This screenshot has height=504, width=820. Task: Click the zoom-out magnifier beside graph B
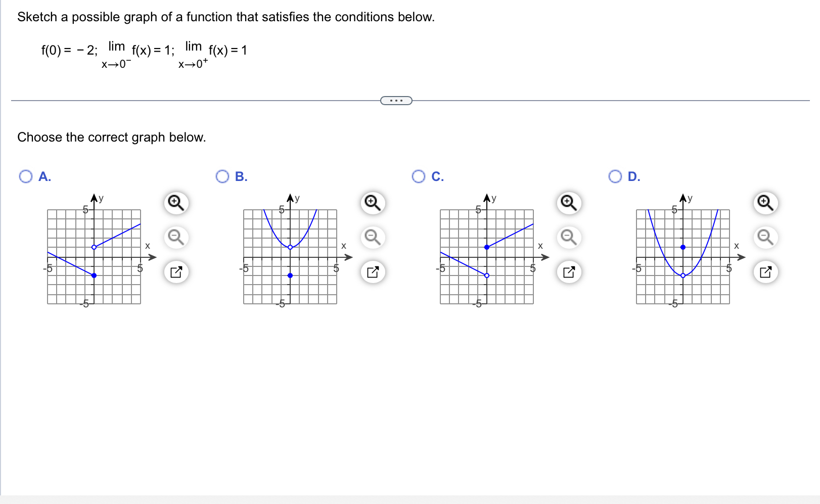373,237
